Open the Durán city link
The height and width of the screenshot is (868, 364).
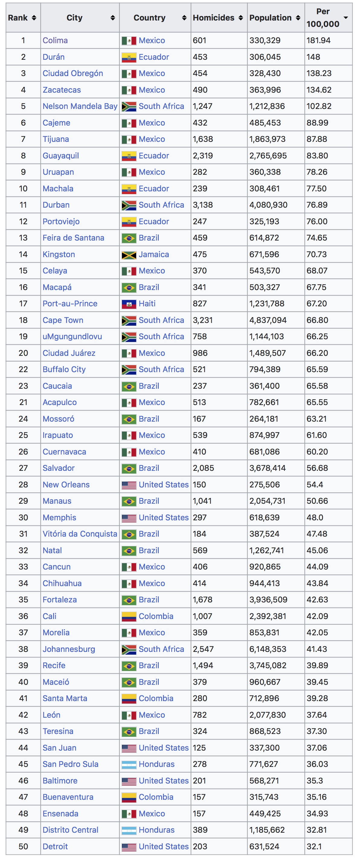(53, 57)
